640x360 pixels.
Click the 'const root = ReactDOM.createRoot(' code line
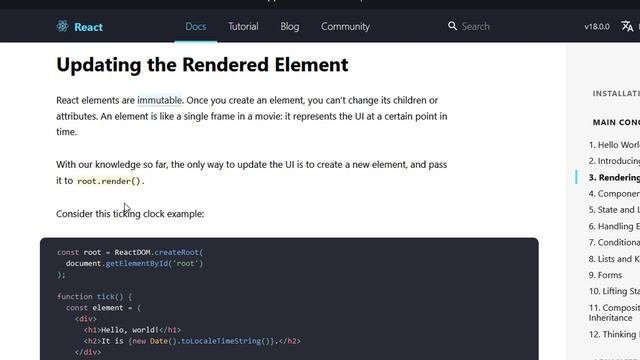(130, 252)
